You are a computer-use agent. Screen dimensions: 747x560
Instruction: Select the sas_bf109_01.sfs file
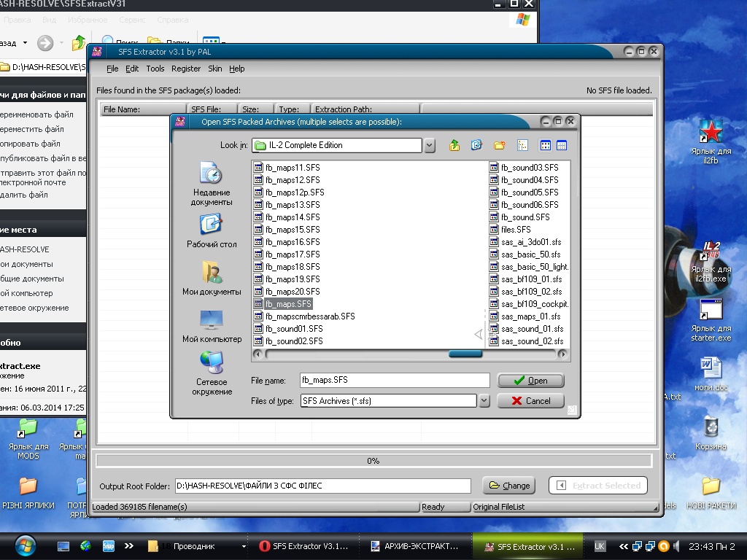526,279
